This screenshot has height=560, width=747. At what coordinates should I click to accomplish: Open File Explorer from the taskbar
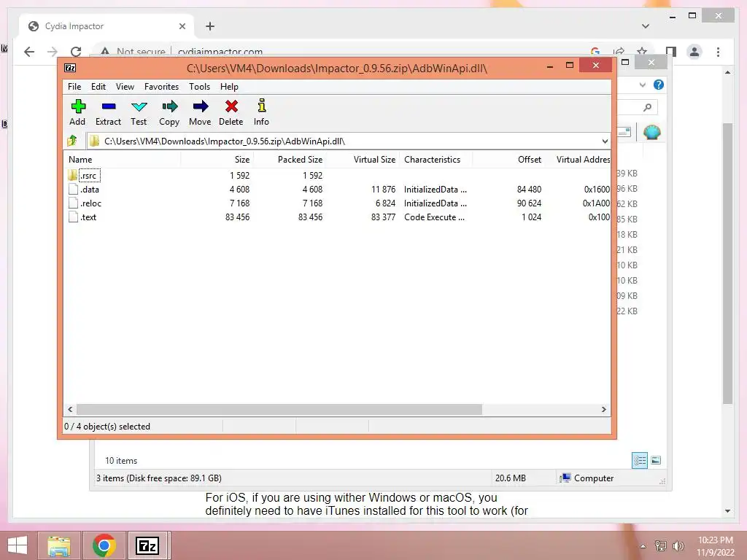coord(59,545)
